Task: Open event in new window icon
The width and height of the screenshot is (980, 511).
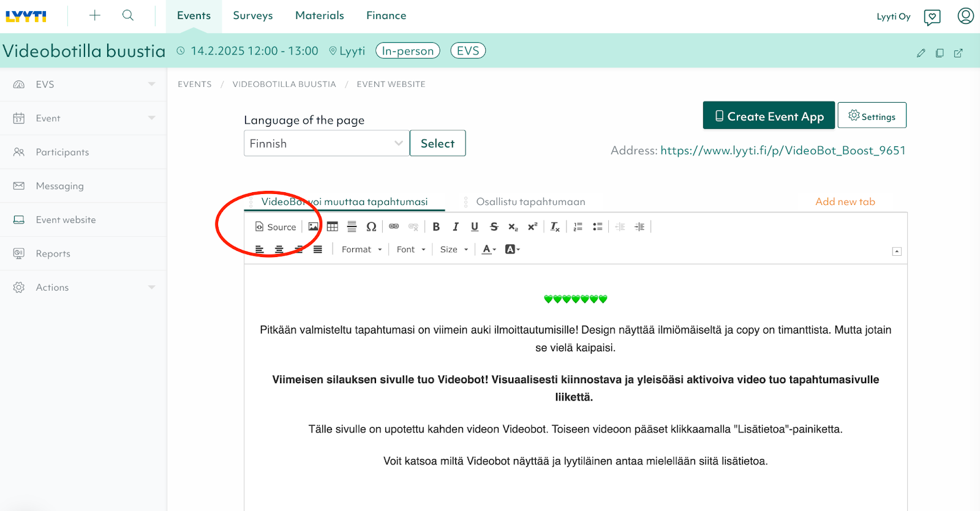Action: [959, 53]
